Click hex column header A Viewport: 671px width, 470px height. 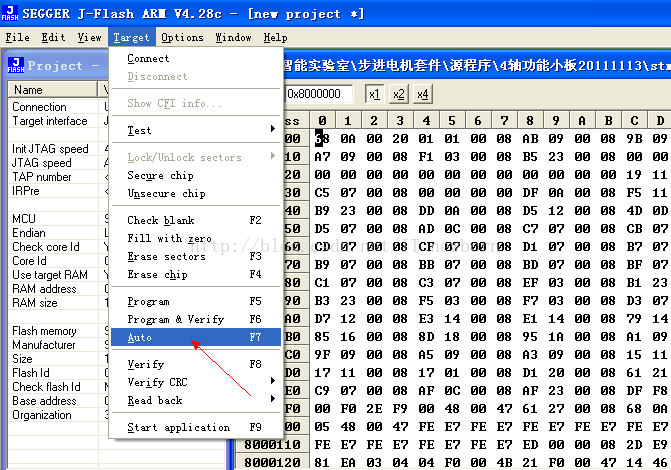click(x=582, y=121)
